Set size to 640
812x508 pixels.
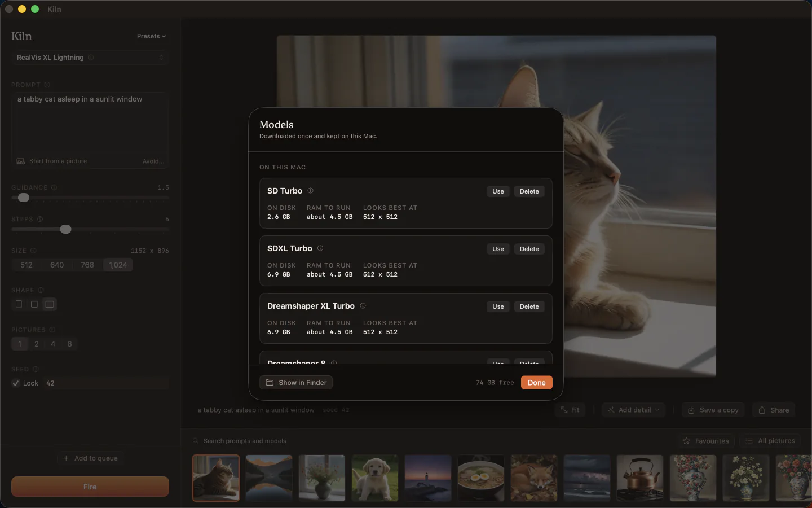(57, 265)
